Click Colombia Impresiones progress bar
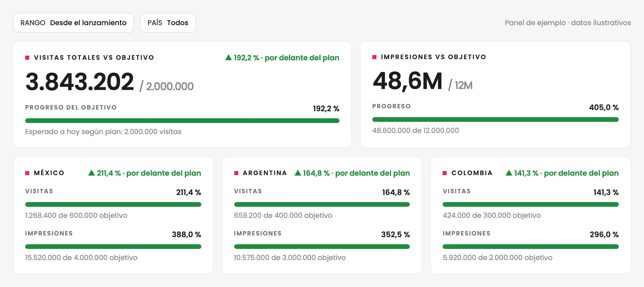644x287 pixels. tap(531, 247)
